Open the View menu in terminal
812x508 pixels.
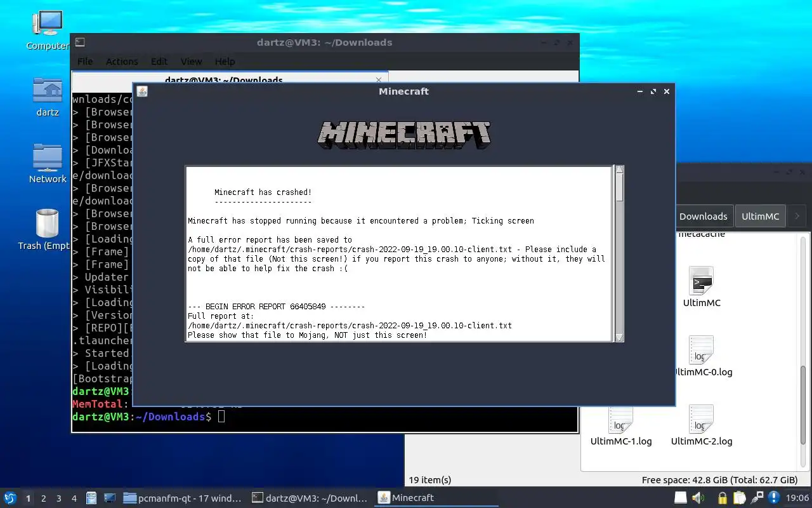191,62
